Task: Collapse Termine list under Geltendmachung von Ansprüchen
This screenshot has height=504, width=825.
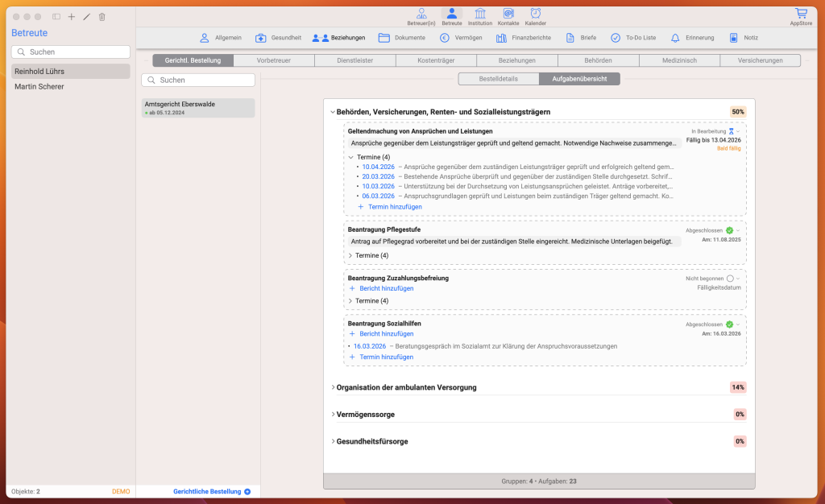Action: (x=350, y=157)
